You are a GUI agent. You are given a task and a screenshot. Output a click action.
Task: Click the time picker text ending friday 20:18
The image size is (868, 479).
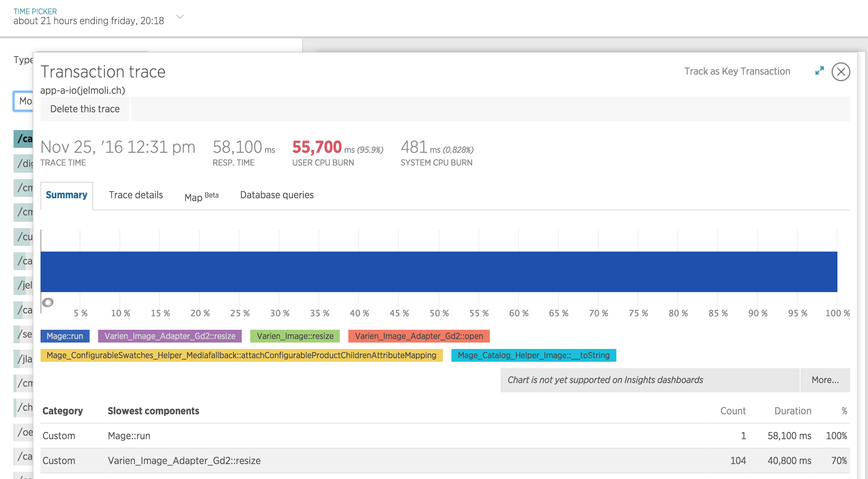(x=89, y=21)
